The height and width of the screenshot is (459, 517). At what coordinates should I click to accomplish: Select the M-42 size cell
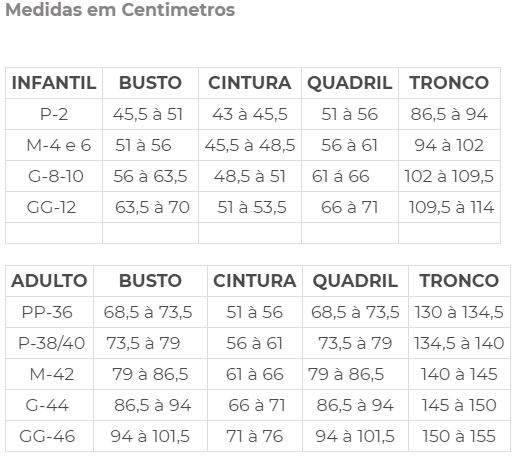(x=52, y=374)
